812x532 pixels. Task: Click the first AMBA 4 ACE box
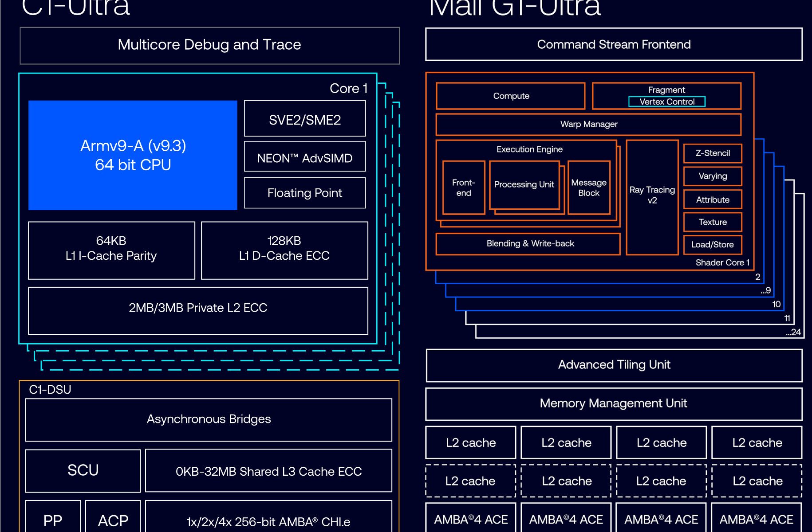(x=471, y=518)
